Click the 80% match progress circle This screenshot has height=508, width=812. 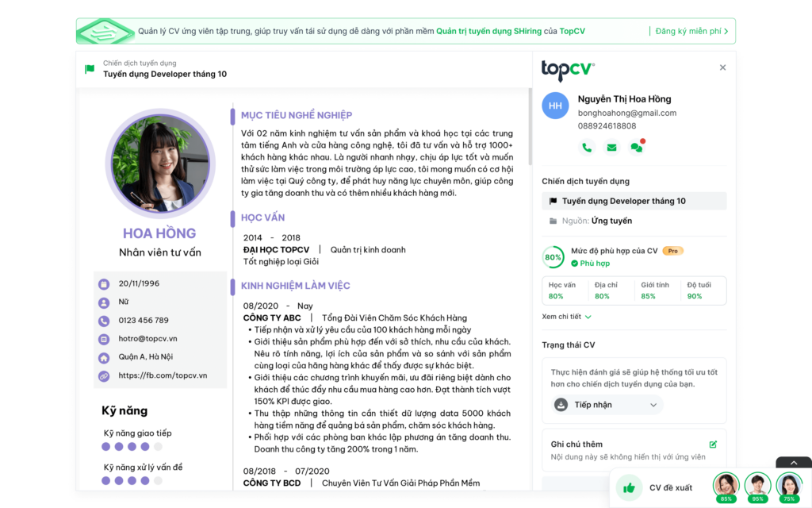(553, 257)
